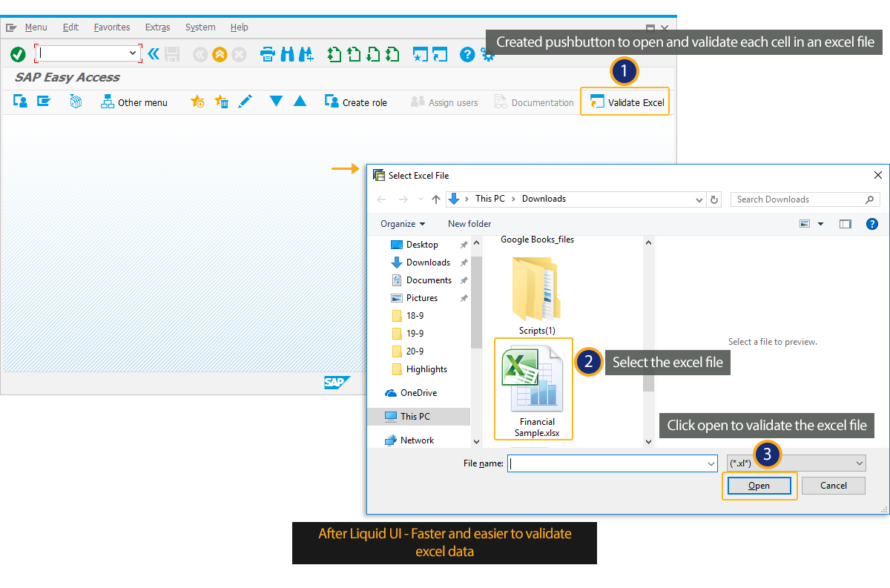Click Delete Favorites star-trash icon
Viewport: 890px width, 588px height.
click(x=222, y=102)
